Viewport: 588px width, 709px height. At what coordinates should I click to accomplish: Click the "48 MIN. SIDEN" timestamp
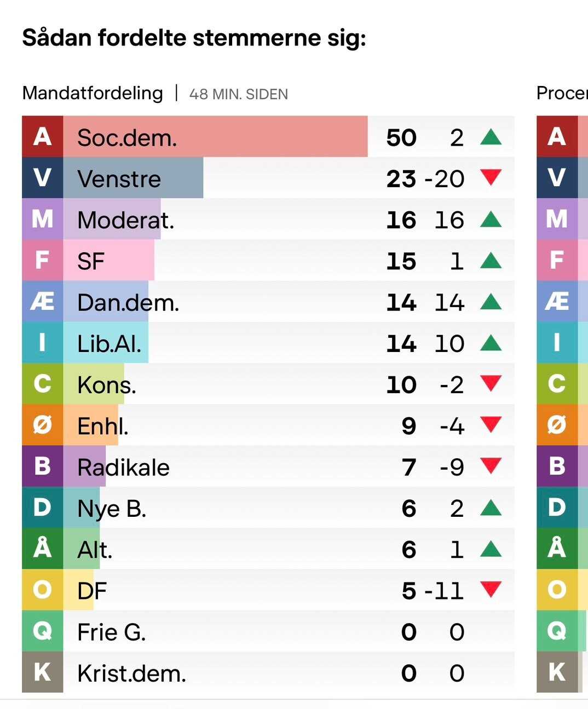tap(238, 94)
